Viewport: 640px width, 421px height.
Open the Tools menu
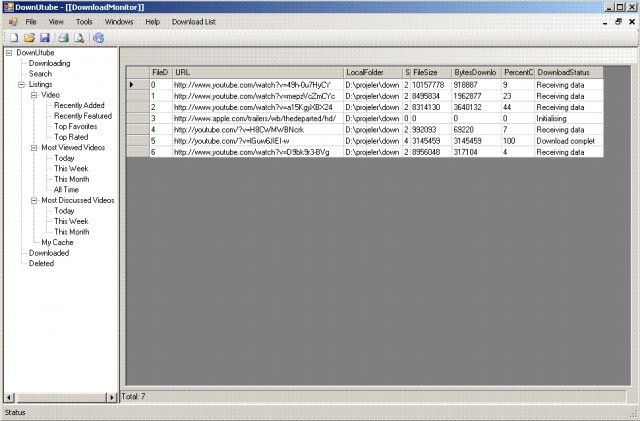point(84,22)
